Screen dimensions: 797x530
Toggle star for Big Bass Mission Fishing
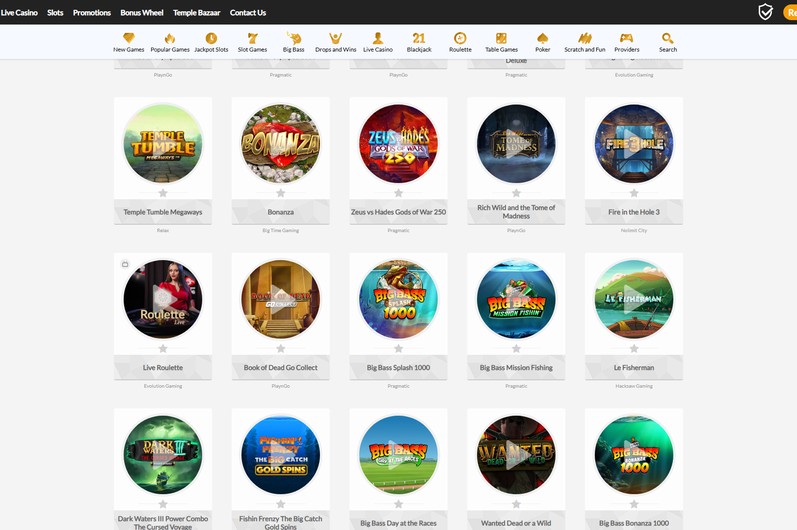(x=516, y=348)
